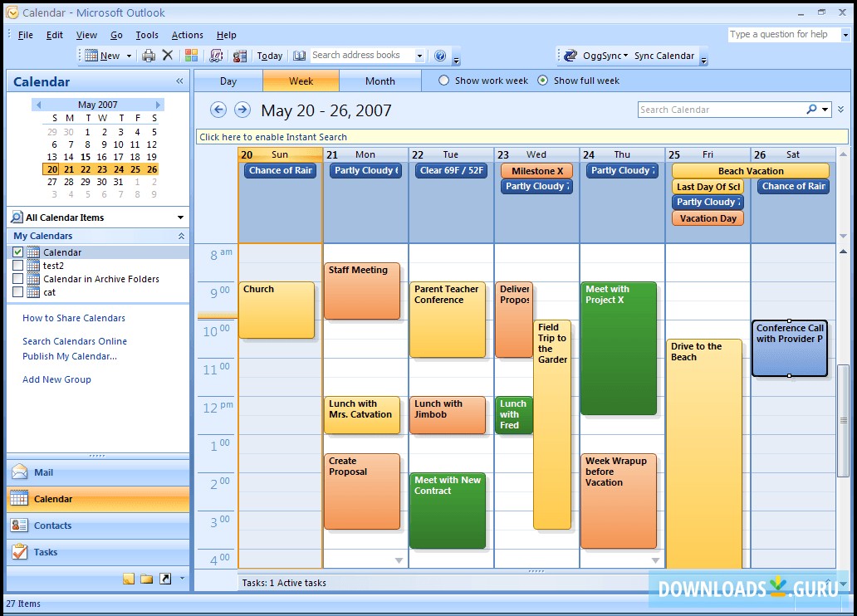This screenshot has height=616, width=857.
Task: Go back with the previous week arrow
Action: point(218,110)
